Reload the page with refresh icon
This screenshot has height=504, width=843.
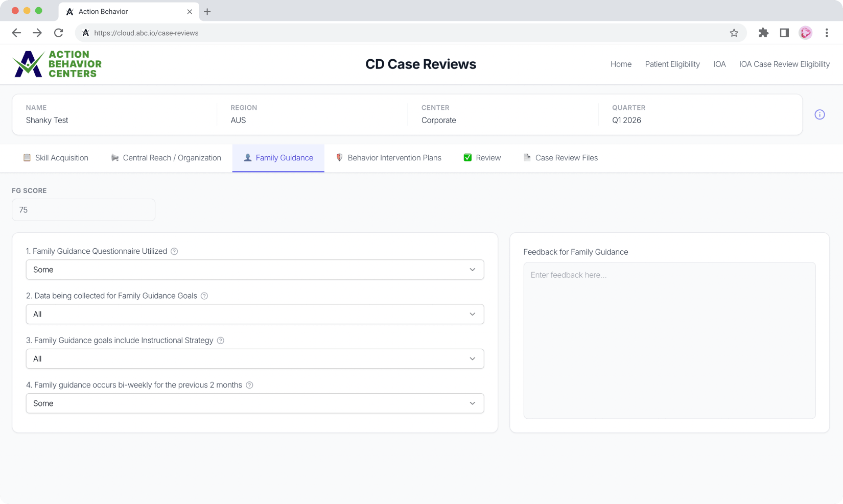[59, 33]
